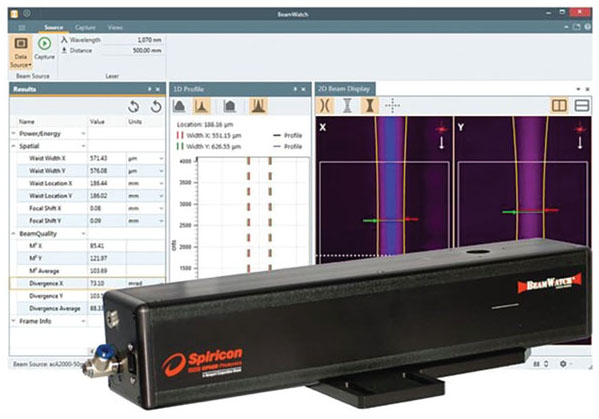The height and width of the screenshot is (419, 599).
Task: Close the Results panel
Action: tap(158, 89)
